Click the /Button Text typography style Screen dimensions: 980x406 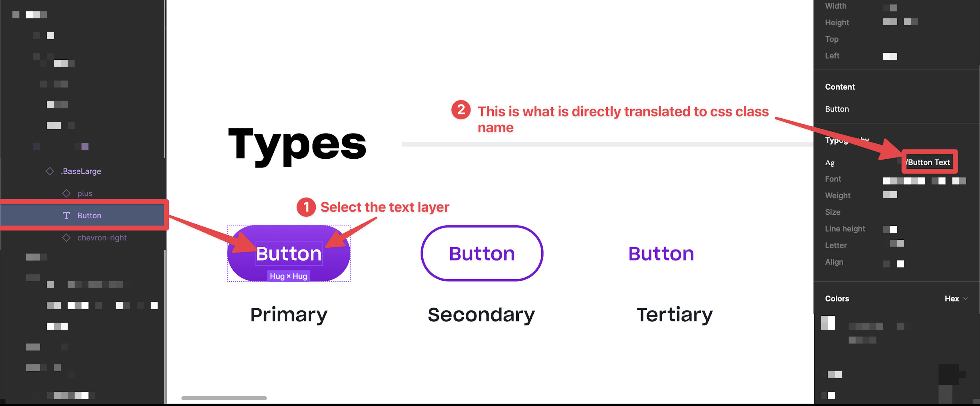(x=928, y=162)
